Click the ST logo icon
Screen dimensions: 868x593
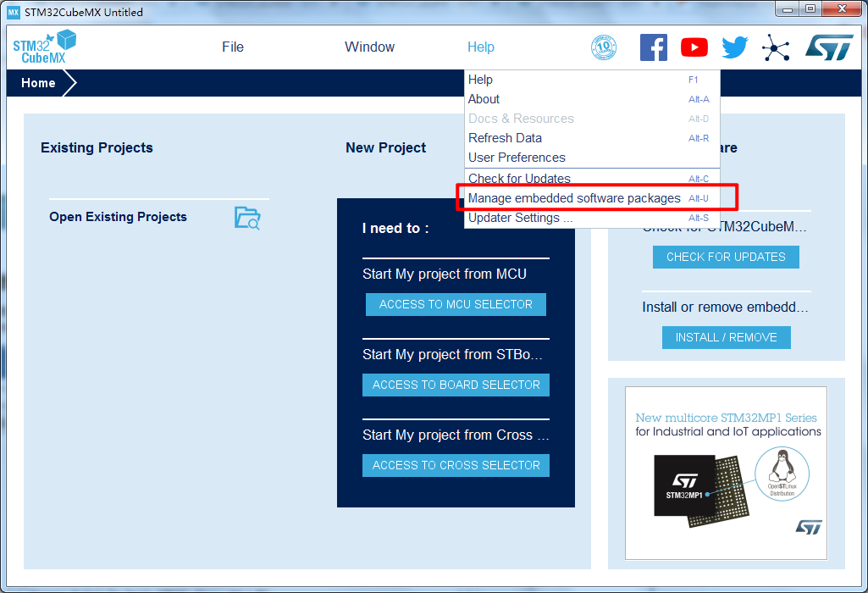pyautogui.click(x=828, y=47)
